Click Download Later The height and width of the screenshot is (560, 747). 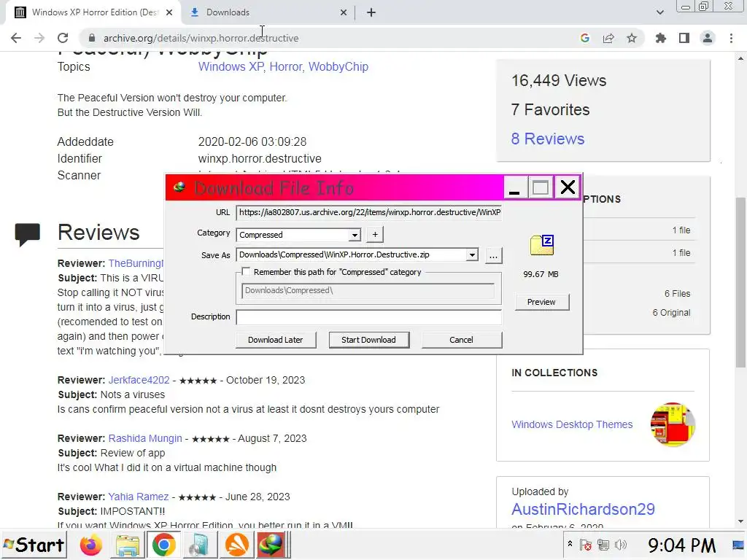[x=275, y=340]
